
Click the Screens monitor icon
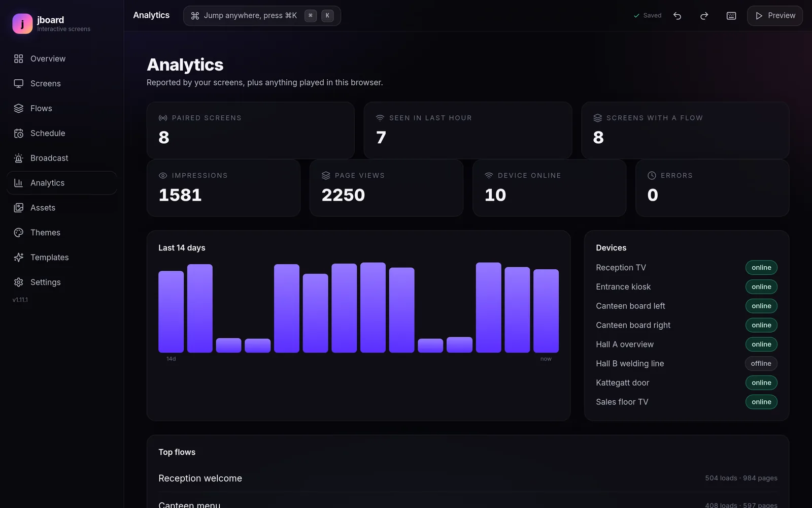pos(19,84)
